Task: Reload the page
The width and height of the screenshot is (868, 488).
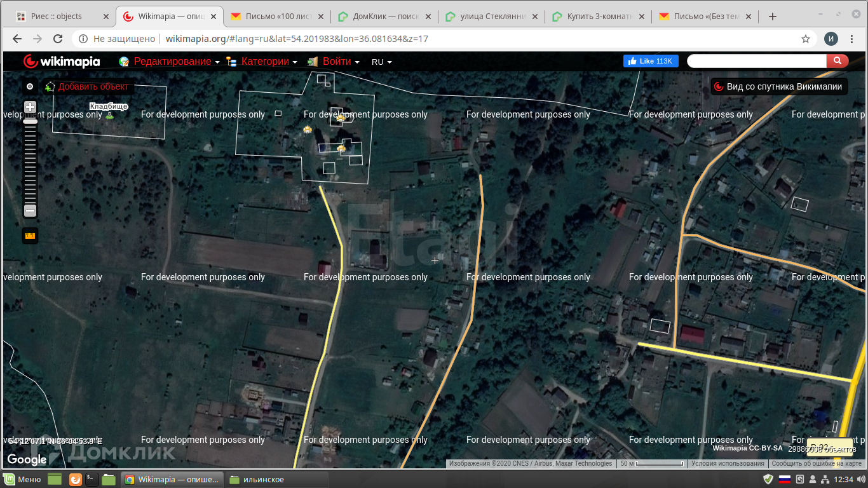Action: coord(58,39)
